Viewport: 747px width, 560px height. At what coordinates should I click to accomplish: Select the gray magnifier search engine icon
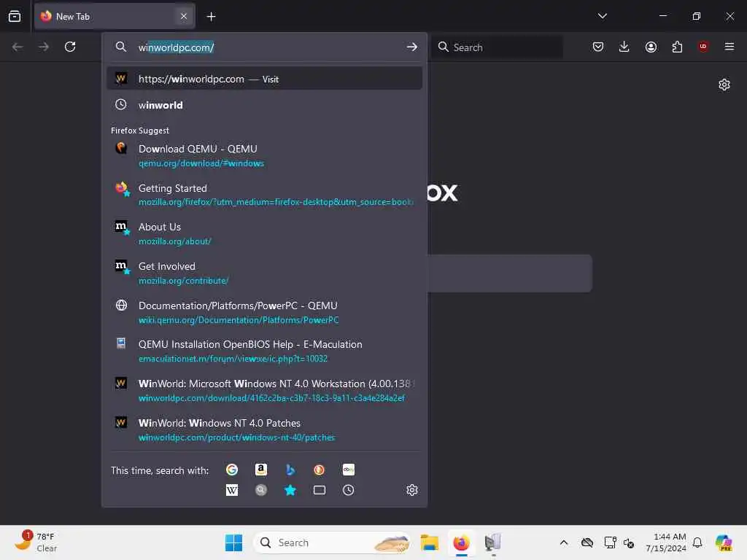pos(261,490)
